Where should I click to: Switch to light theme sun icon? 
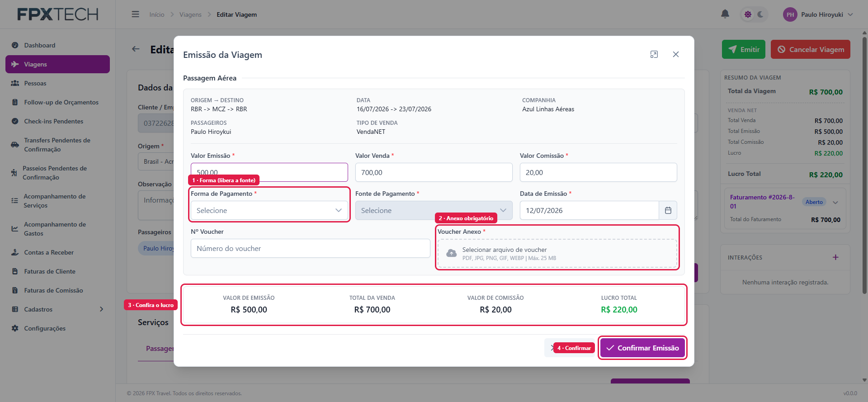click(748, 14)
